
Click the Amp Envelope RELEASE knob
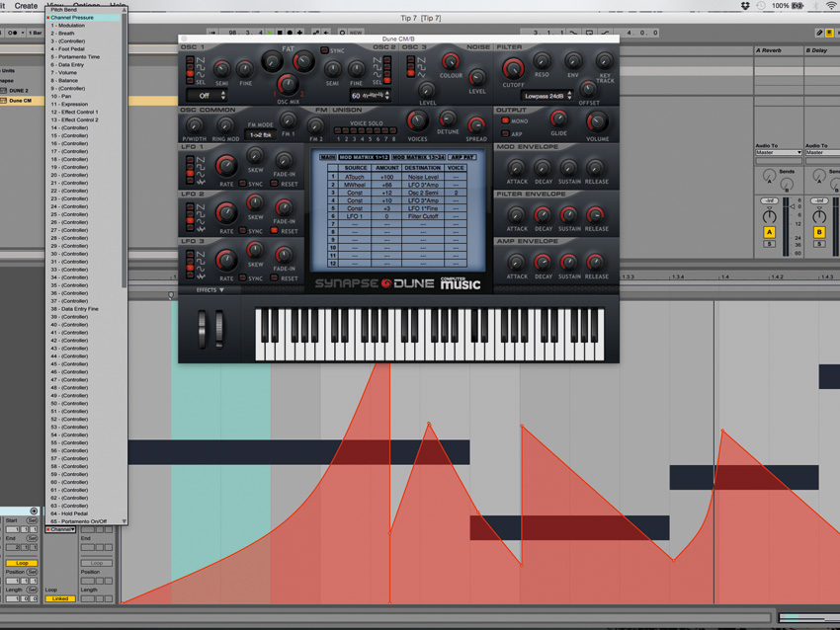tap(595, 263)
